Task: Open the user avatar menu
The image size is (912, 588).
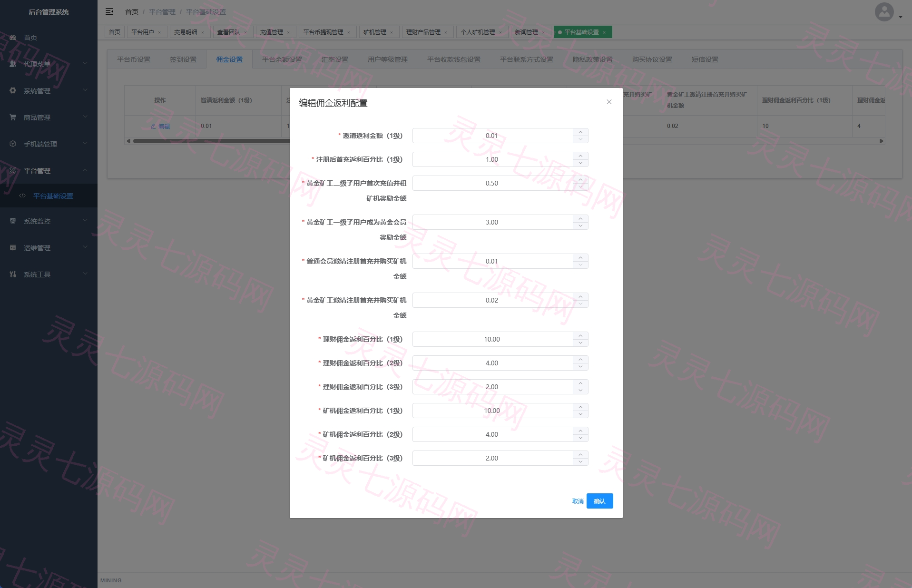Action: (884, 12)
